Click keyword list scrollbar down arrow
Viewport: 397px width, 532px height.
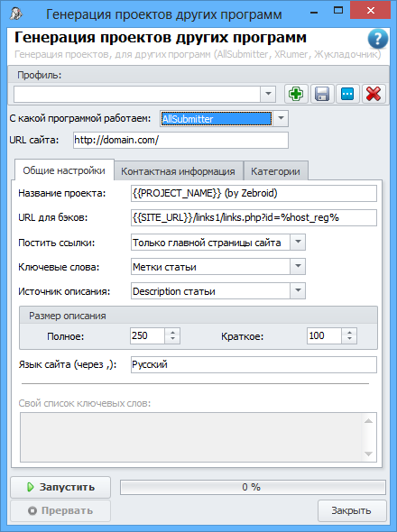(x=368, y=454)
